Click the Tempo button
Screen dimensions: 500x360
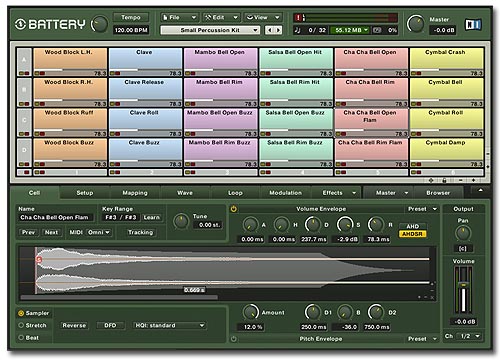131,17
